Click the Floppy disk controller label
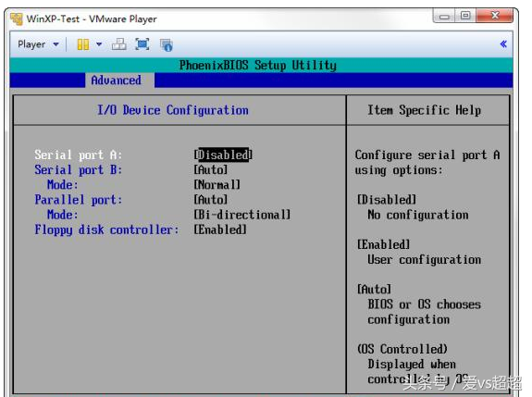 pyautogui.click(x=106, y=230)
